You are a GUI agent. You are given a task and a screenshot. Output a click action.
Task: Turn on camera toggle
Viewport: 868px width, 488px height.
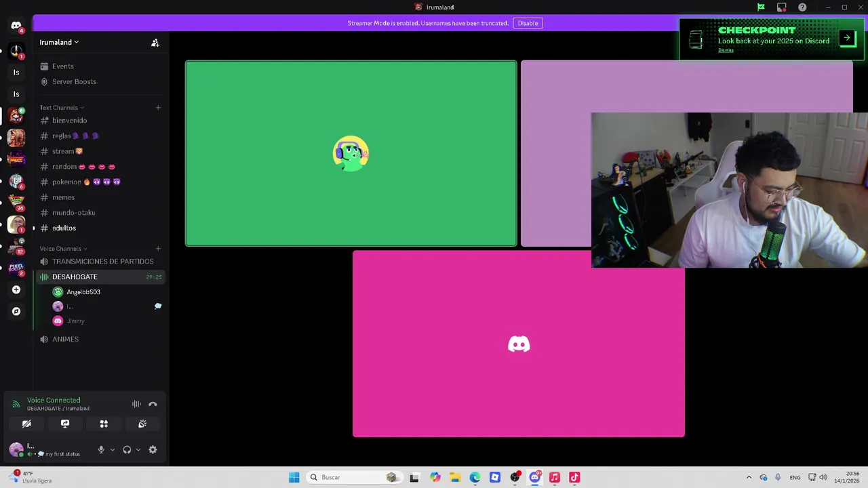point(26,424)
